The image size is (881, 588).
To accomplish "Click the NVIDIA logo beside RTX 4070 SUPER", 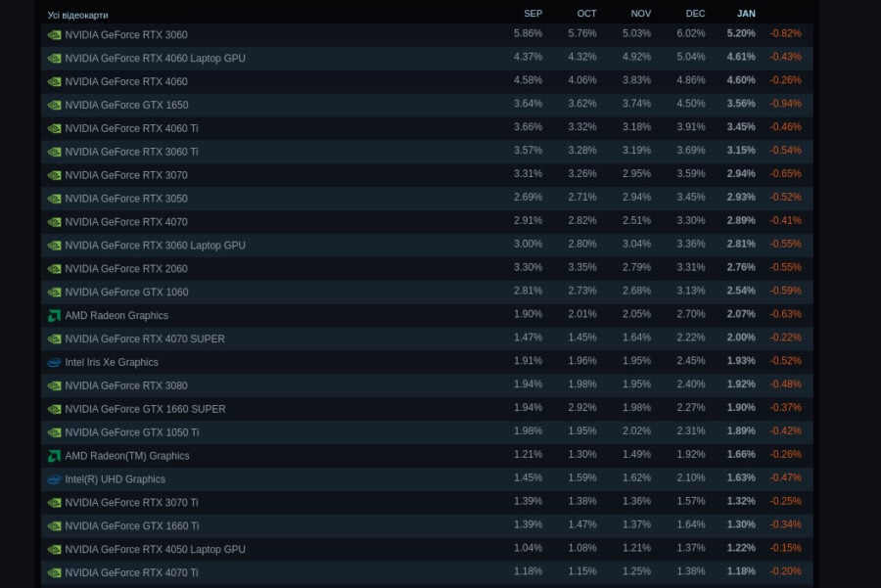I will (55, 339).
